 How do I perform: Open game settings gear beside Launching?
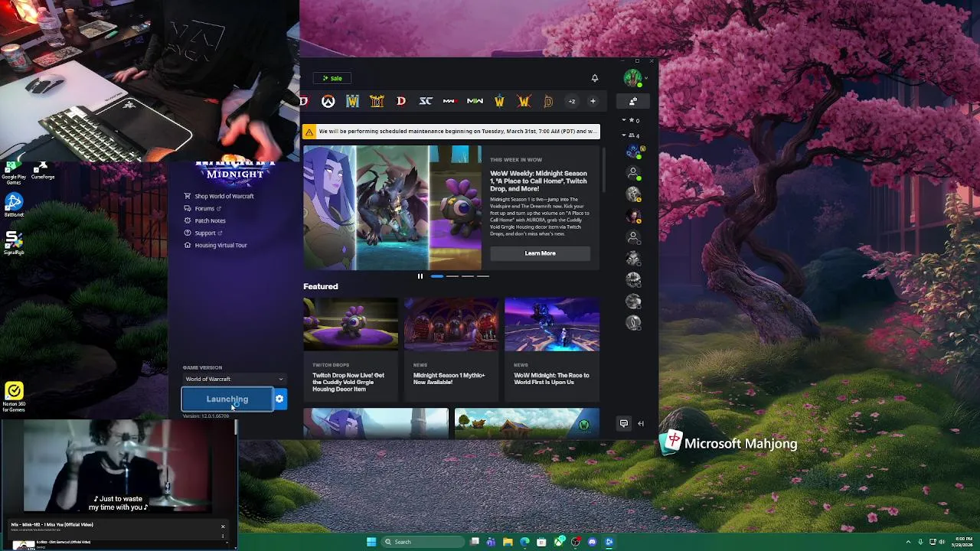pyautogui.click(x=279, y=399)
